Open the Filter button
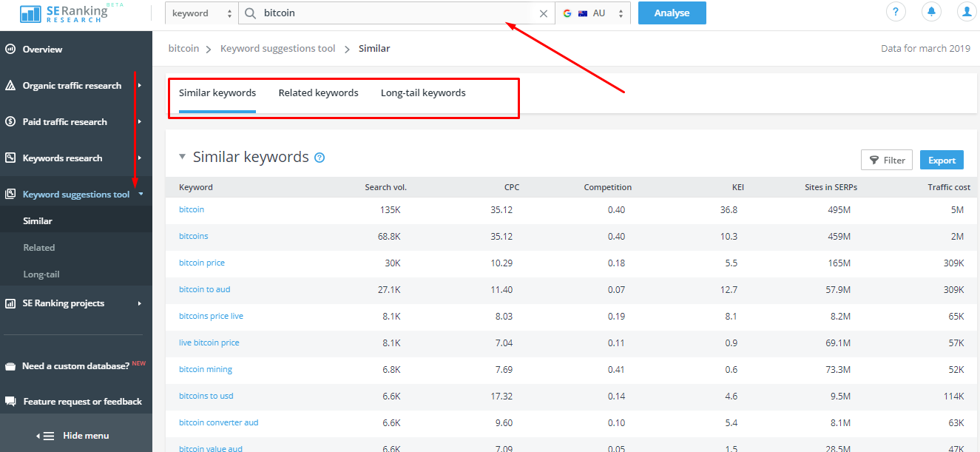Image resolution: width=980 pixels, height=452 pixels. coord(886,160)
